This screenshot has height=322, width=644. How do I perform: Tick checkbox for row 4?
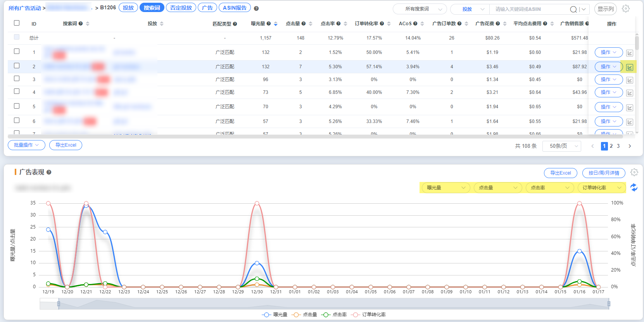(17, 91)
